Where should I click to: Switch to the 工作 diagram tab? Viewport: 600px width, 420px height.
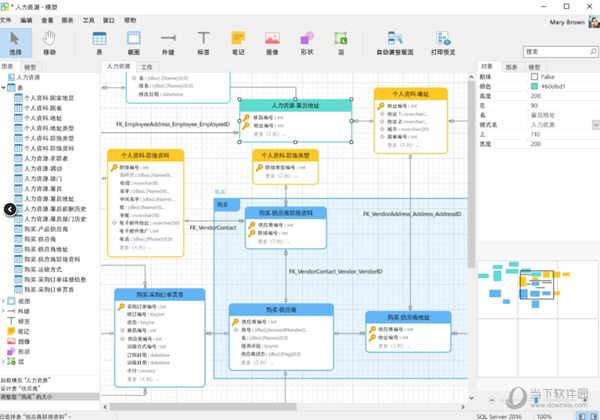[x=147, y=67]
